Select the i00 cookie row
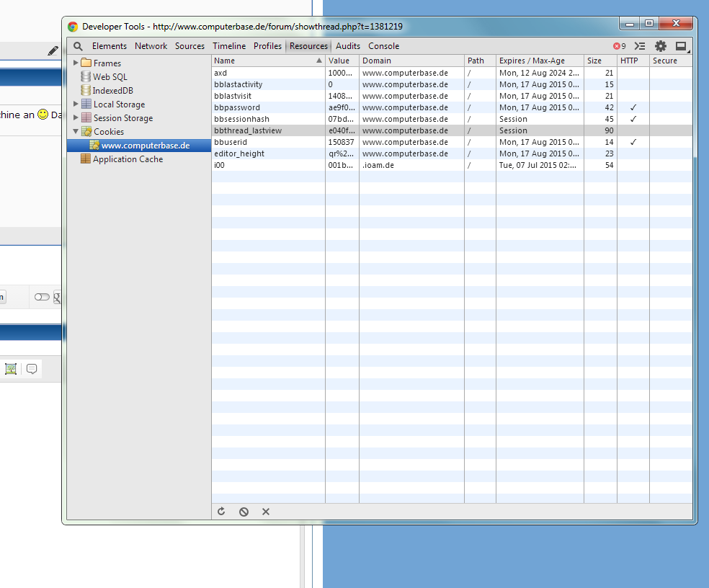The width and height of the screenshot is (709, 588). pyautogui.click(x=452, y=165)
